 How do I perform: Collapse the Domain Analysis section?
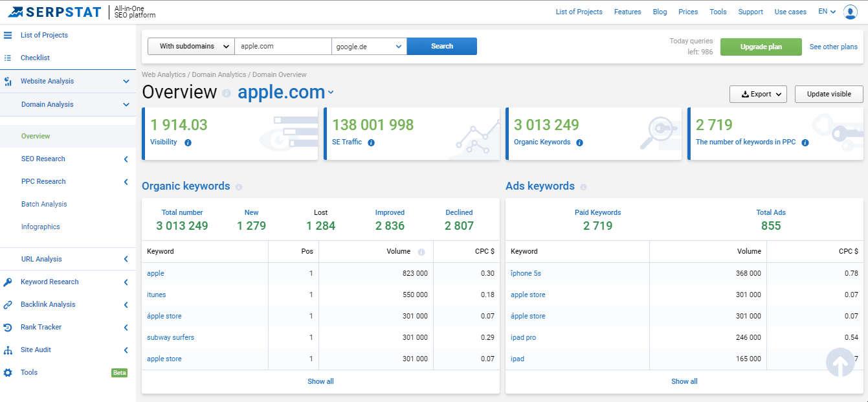click(x=126, y=105)
